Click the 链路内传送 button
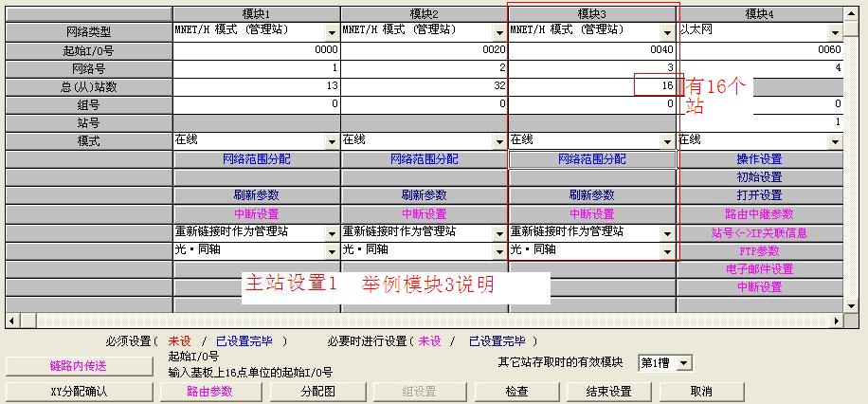Viewport: 868px width, 404px height. pyautogui.click(x=79, y=366)
